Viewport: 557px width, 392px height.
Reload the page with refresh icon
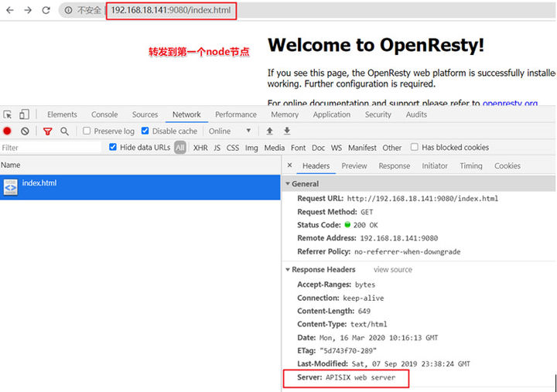click(x=46, y=10)
